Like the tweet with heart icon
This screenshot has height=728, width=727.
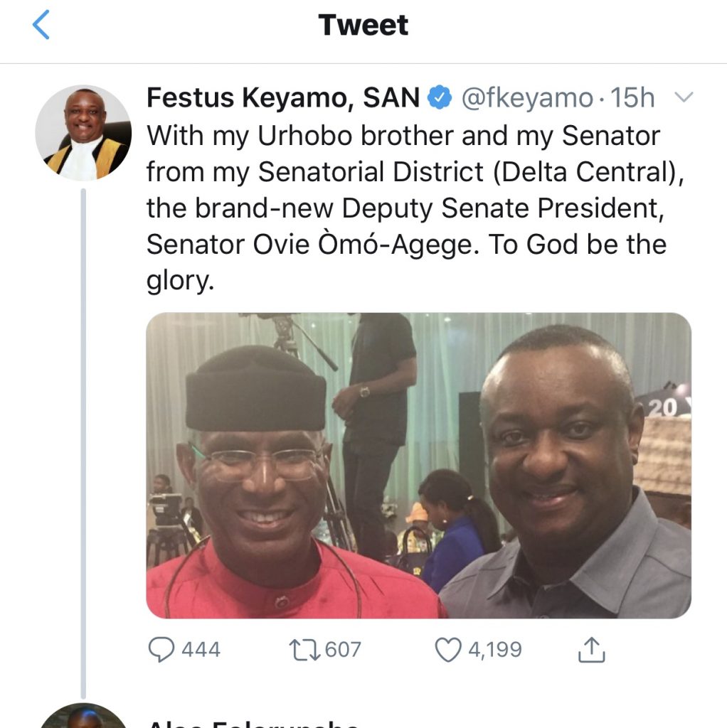[448, 650]
